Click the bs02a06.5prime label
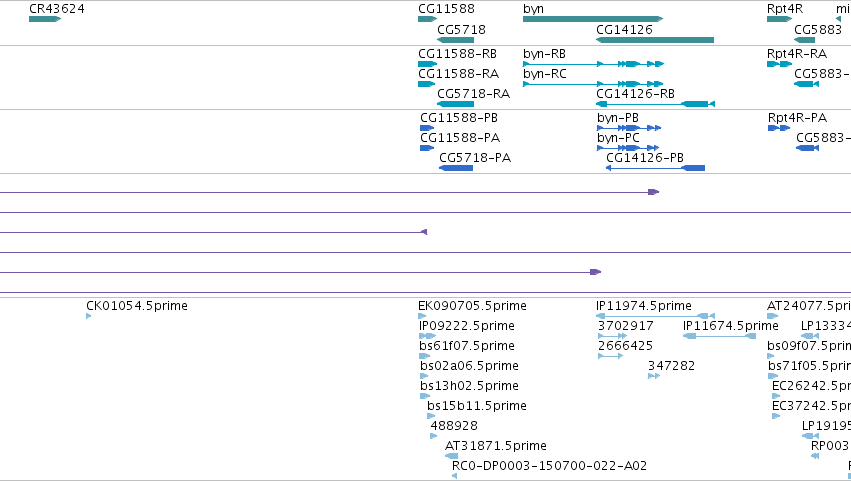851x481 pixels. coord(469,366)
